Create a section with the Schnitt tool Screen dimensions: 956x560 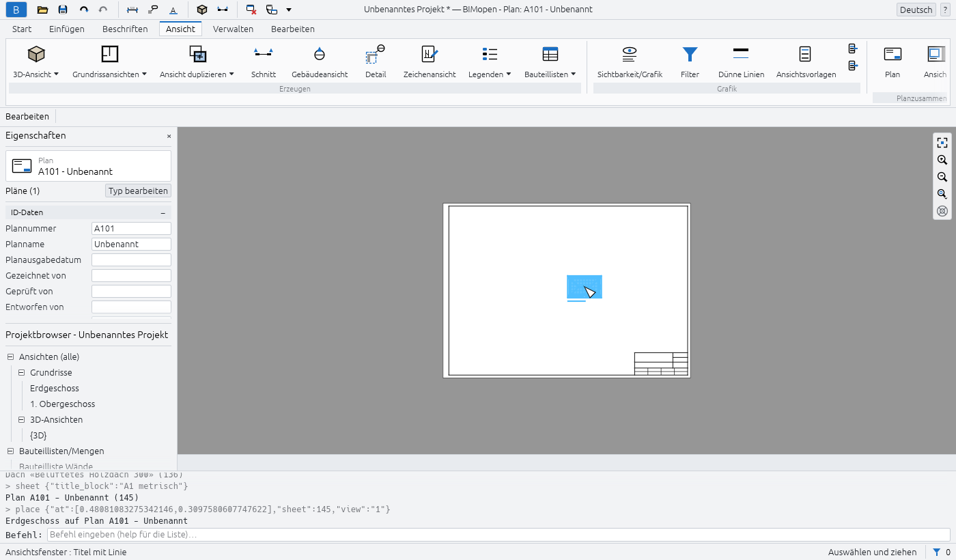tap(264, 63)
